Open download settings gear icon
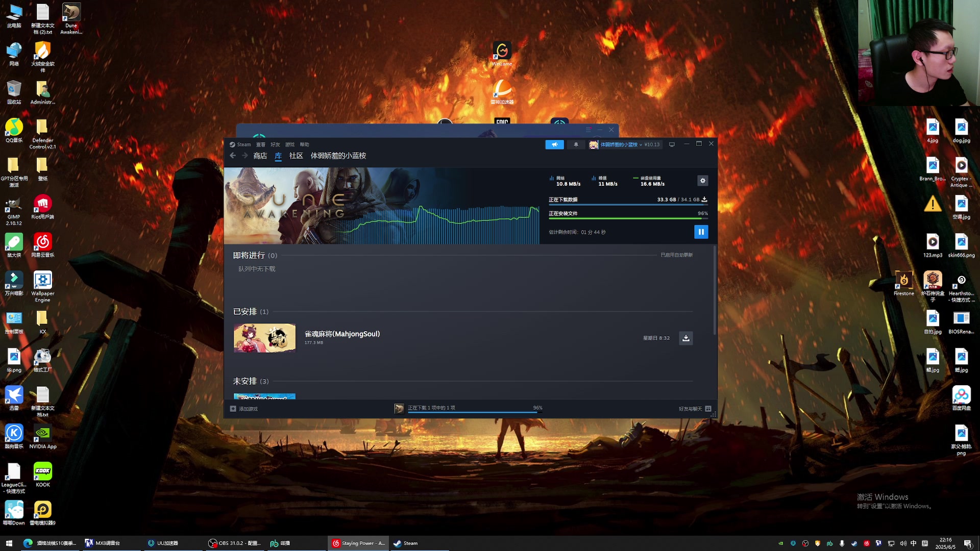This screenshot has height=551, width=980. (x=703, y=181)
